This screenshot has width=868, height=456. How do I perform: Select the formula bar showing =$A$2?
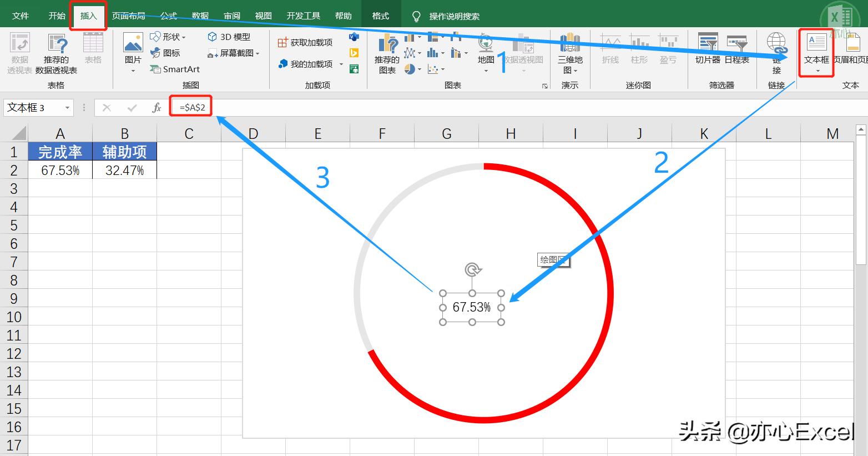pyautogui.click(x=191, y=107)
